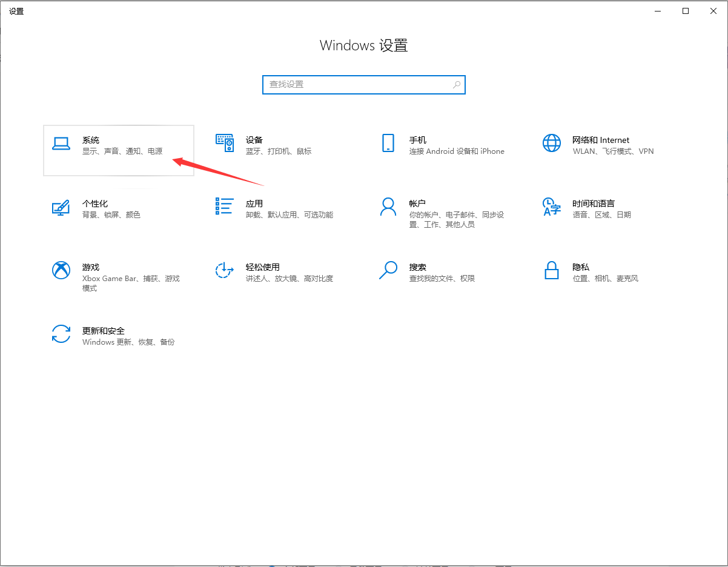Open the Gaming Xbox icon
The image size is (728, 567).
[x=61, y=270]
